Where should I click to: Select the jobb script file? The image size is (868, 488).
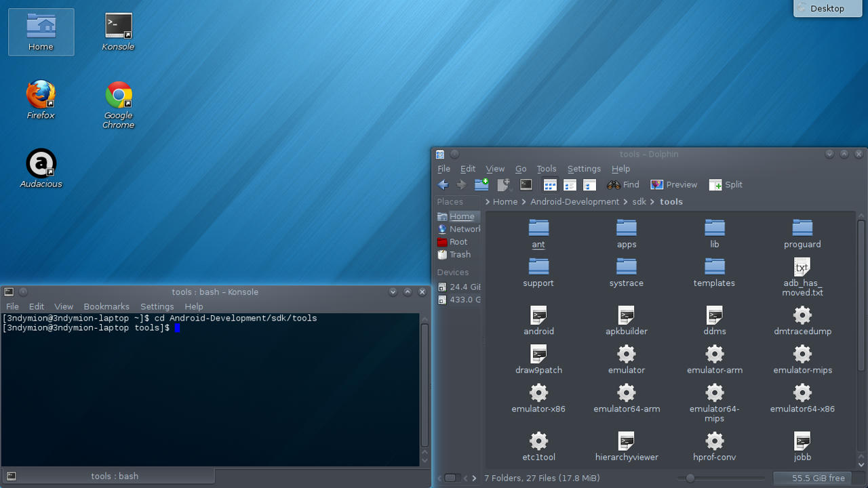[802, 446]
